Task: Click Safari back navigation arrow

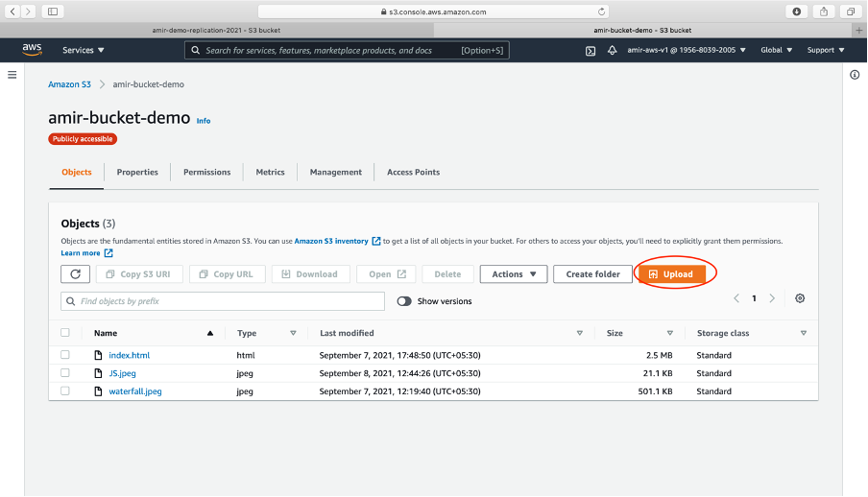Action: coord(12,12)
